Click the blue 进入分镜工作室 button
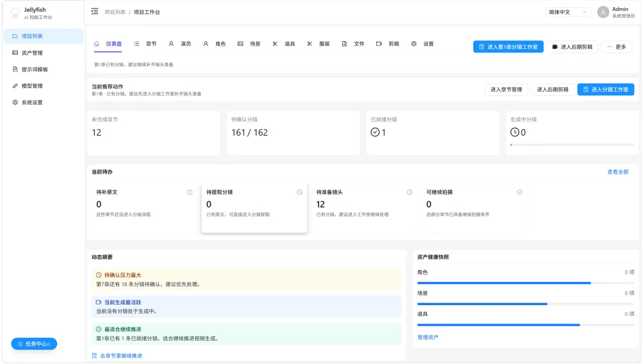 coord(605,89)
